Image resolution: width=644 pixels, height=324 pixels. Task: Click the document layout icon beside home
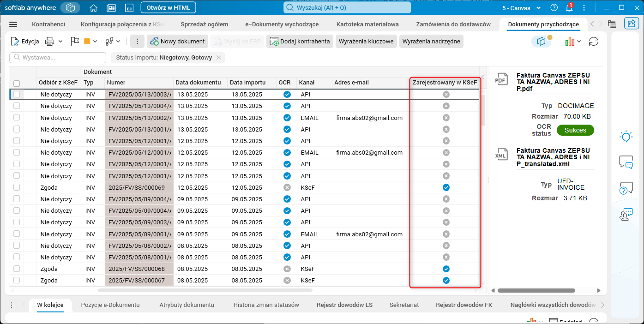(x=111, y=7)
